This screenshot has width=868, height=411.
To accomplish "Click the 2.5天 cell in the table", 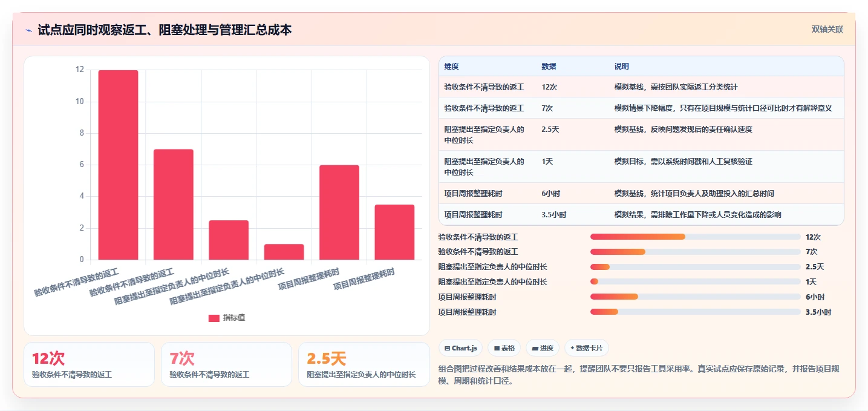I will coord(551,130).
